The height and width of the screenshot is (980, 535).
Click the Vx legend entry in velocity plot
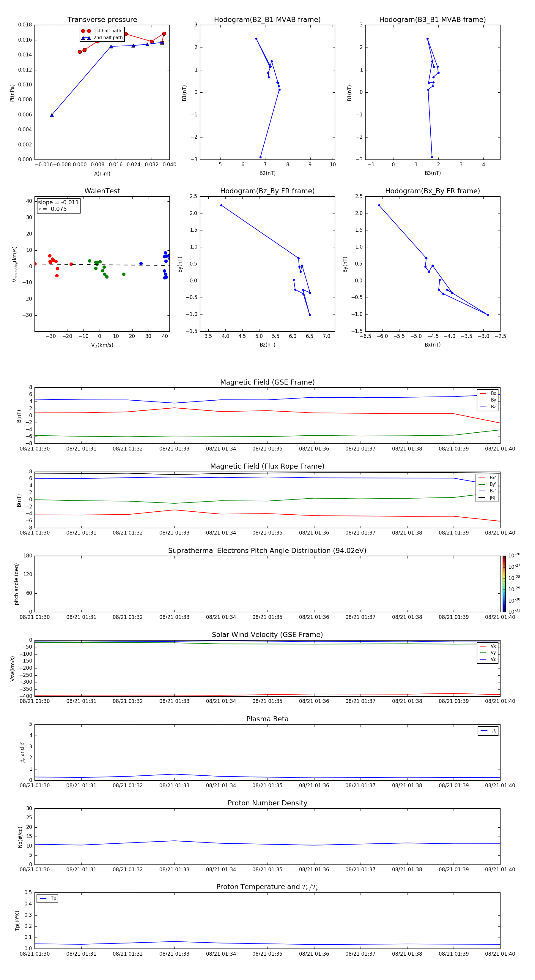coord(488,646)
